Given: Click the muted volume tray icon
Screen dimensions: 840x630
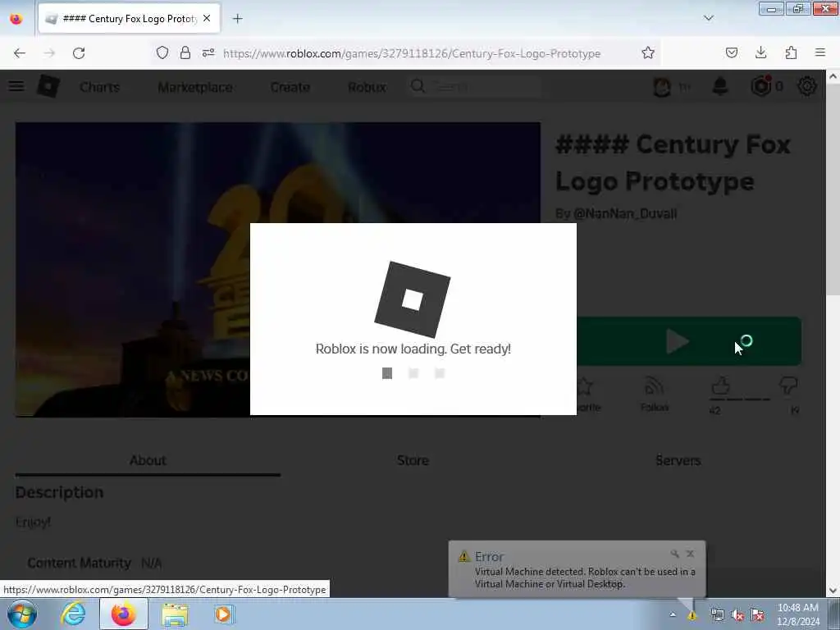Looking at the screenshot, I should click(737, 615).
